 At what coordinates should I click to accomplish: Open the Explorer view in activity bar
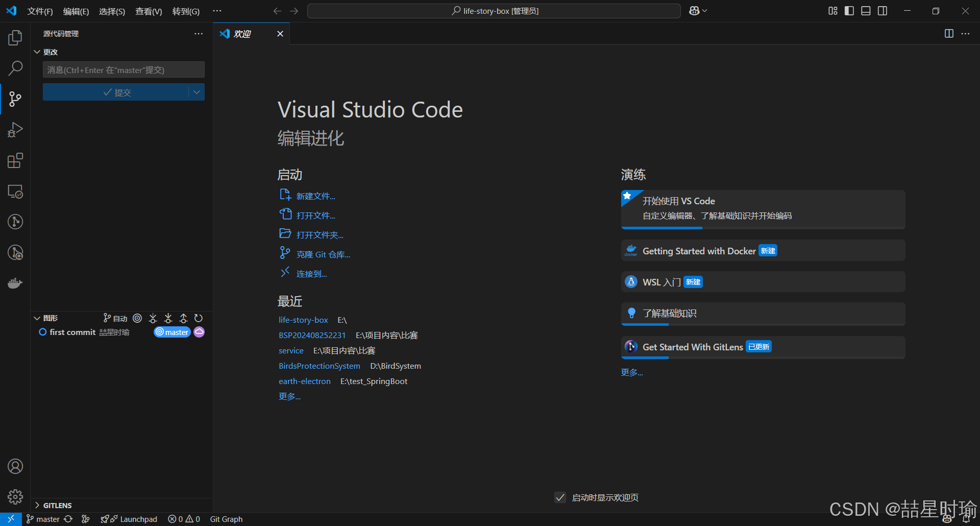15,38
